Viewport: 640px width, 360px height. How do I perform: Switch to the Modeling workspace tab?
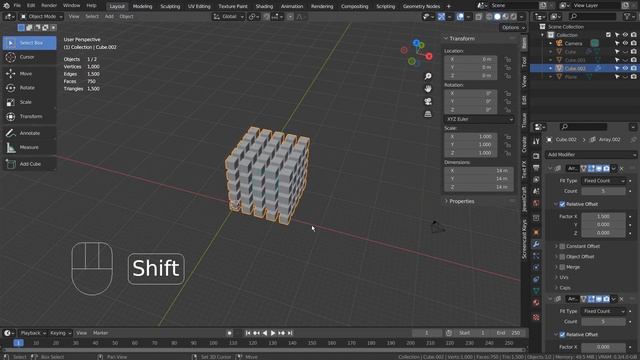[x=142, y=6]
